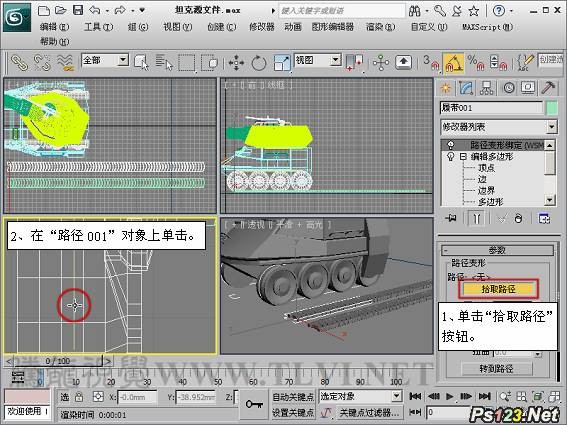Open the 帮助(H) menu

pyautogui.click(x=55, y=42)
